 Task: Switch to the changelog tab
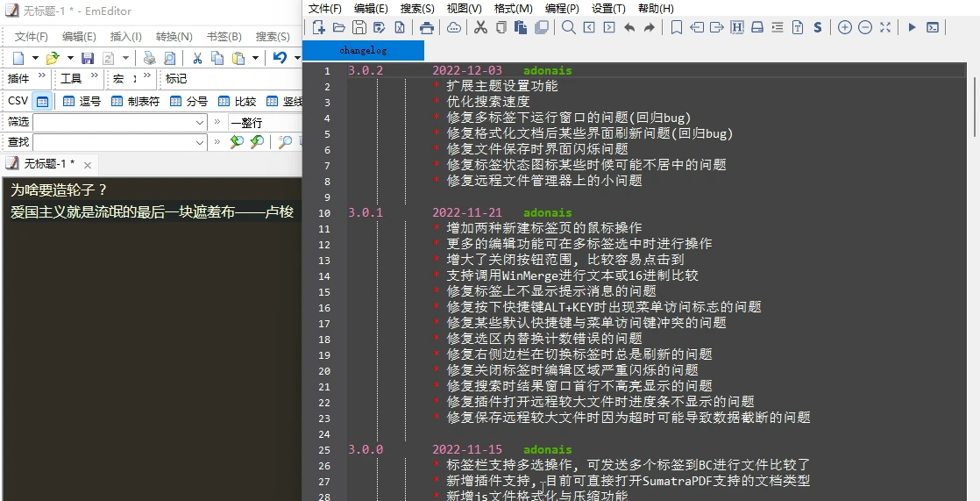363,51
